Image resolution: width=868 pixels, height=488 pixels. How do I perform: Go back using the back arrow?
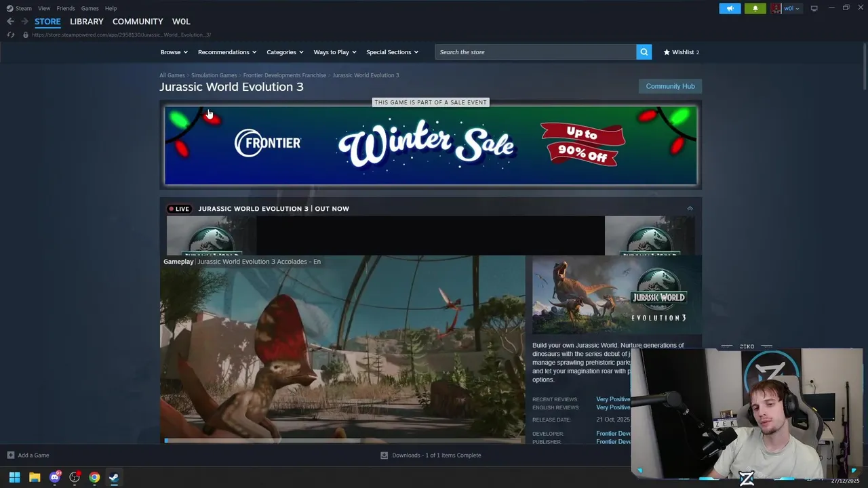coord(10,22)
